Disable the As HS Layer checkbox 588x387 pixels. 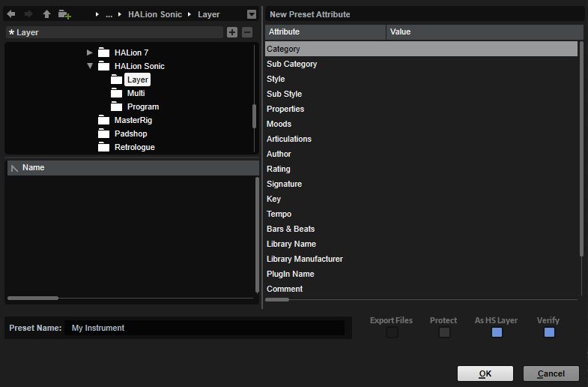(497, 332)
